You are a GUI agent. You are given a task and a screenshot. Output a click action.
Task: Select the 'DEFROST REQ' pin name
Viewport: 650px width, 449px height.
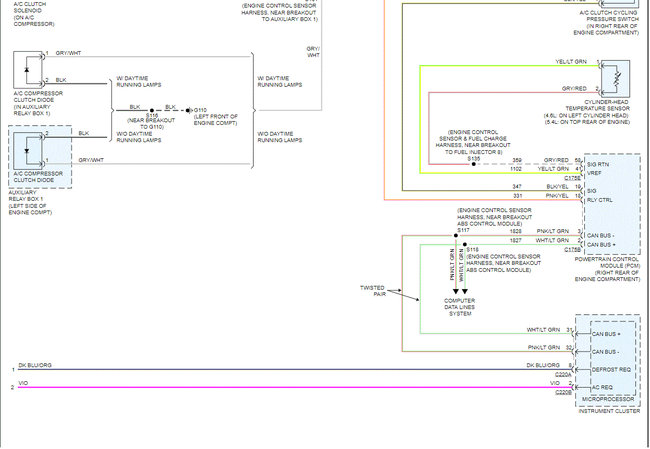coord(611,369)
